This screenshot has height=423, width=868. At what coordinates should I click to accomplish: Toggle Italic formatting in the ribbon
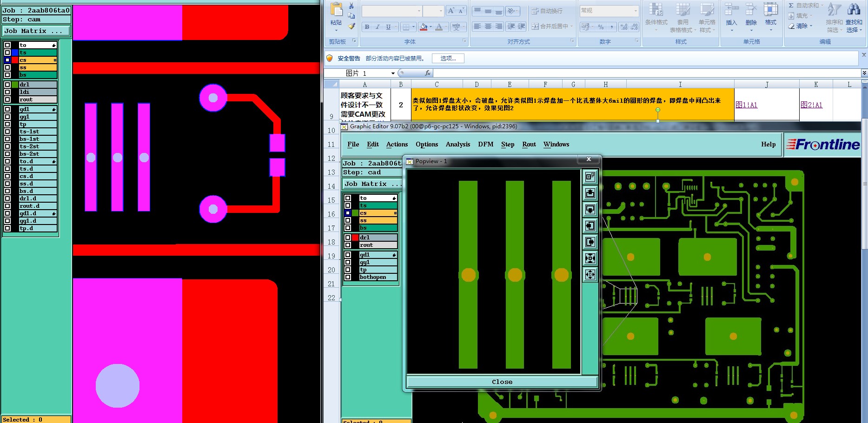[x=378, y=27]
